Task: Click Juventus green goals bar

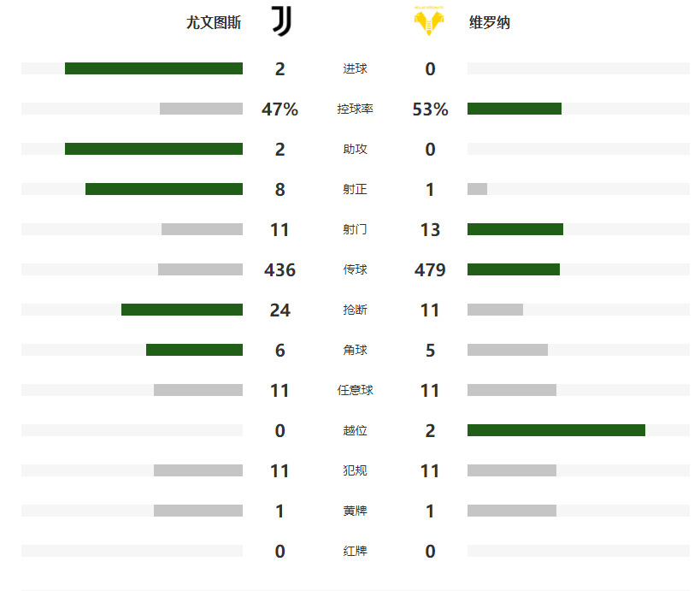Action: tap(154, 68)
